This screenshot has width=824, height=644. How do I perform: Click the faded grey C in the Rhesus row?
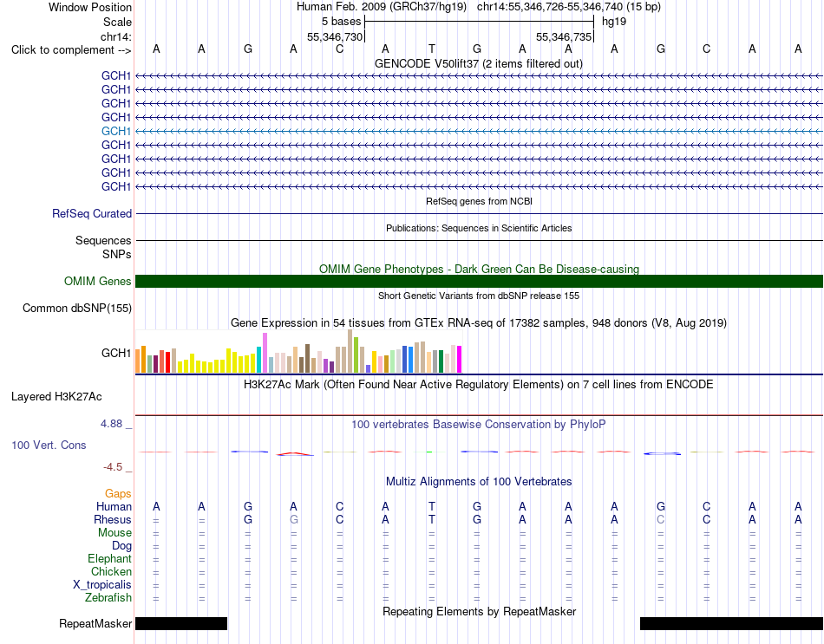click(661, 519)
